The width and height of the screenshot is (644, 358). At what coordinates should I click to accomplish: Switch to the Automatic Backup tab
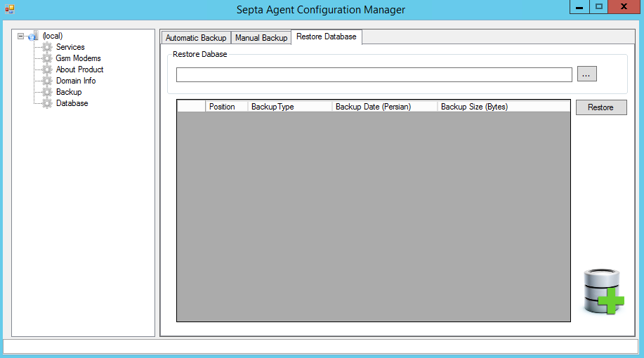click(x=196, y=38)
